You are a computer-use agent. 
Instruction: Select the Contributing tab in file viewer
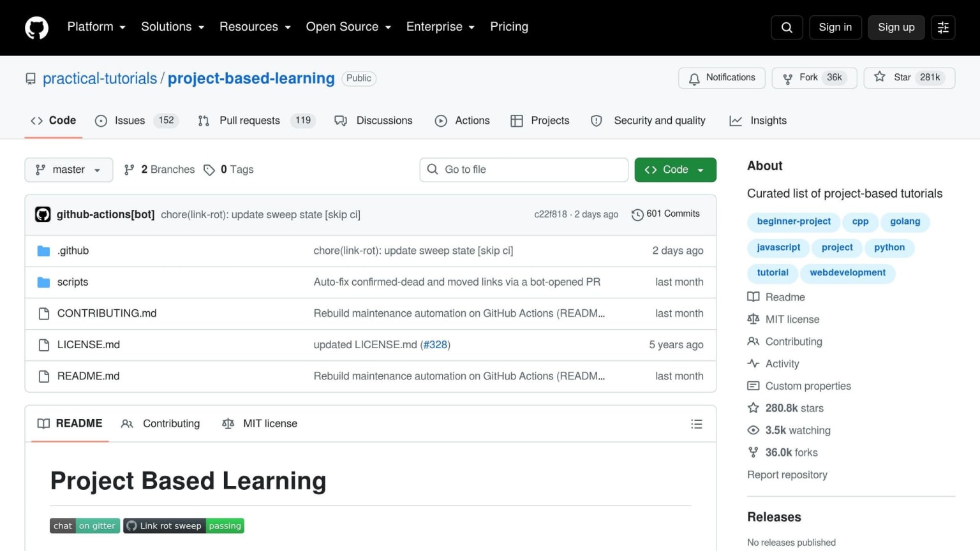[161, 423]
